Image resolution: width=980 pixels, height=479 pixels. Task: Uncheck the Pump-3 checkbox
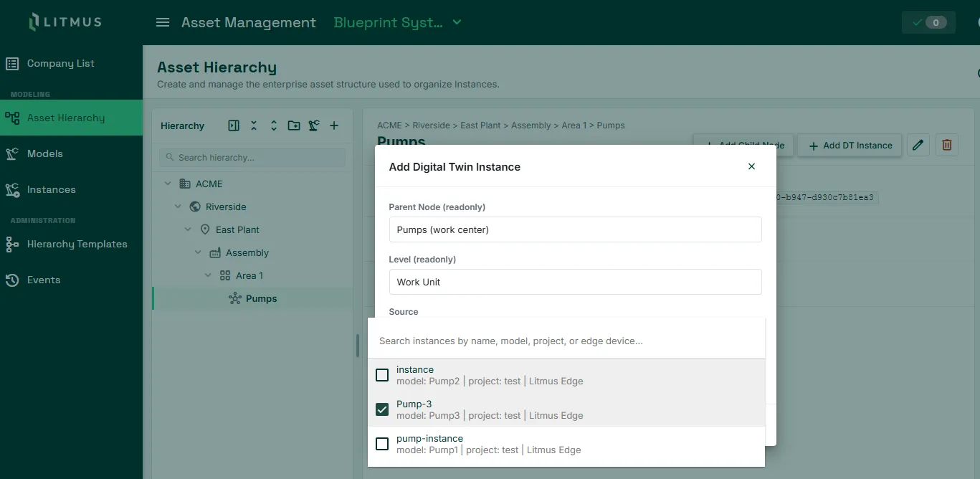point(382,409)
